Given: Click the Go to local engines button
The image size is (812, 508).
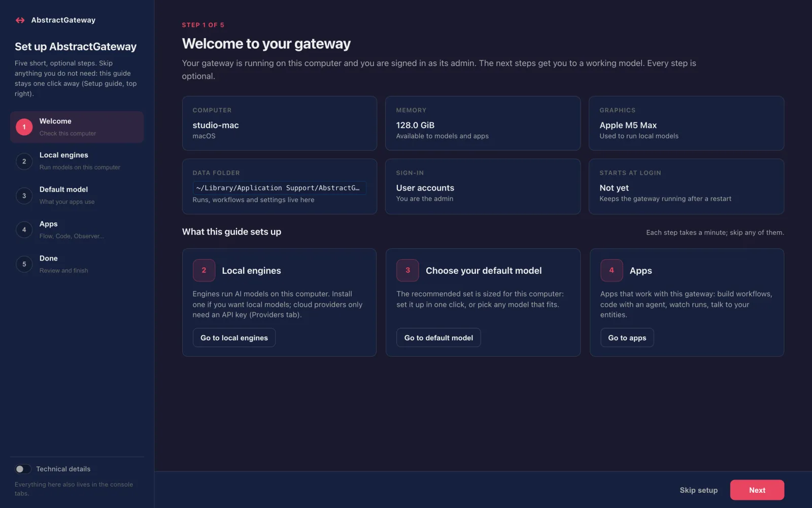Looking at the screenshot, I should pyautogui.click(x=234, y=338).
